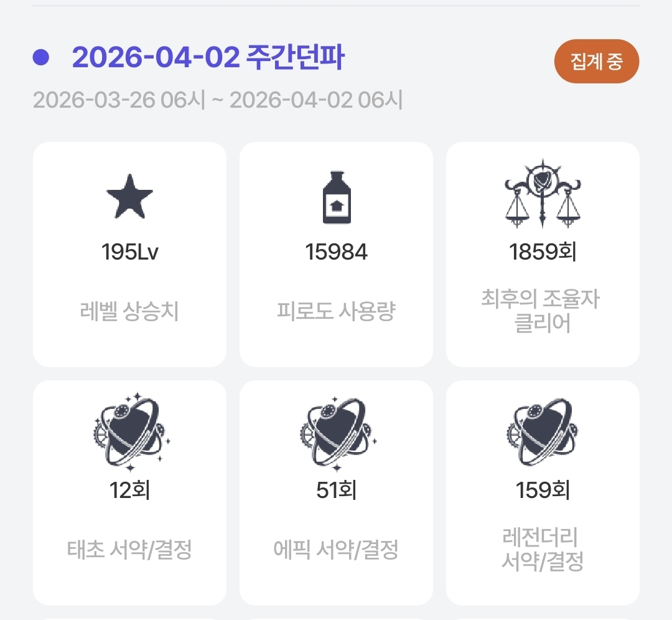This screenshot has width=672, height=620.
Task: Click the 레벨 상승치 label
Action: [129, 311]
